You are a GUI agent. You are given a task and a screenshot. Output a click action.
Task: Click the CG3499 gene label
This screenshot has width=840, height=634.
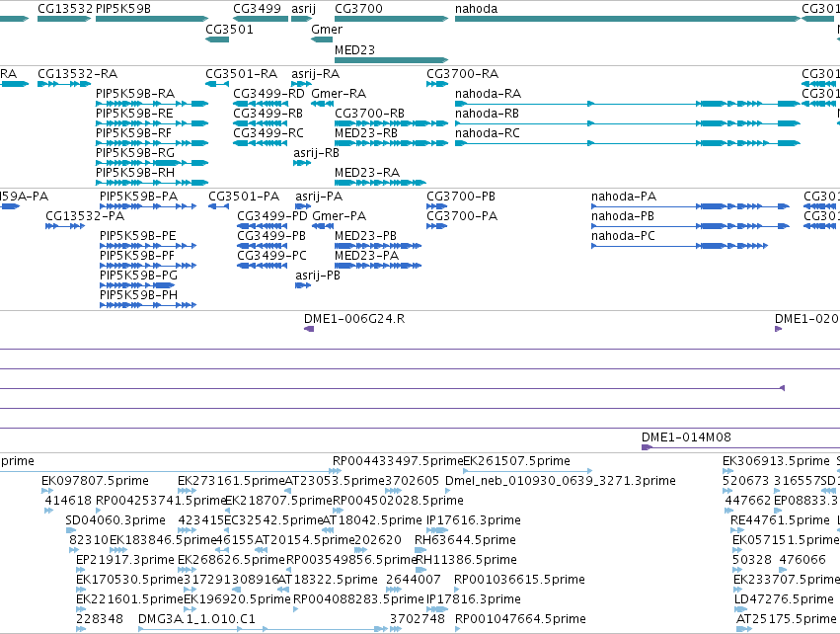[x=258, y=9]
